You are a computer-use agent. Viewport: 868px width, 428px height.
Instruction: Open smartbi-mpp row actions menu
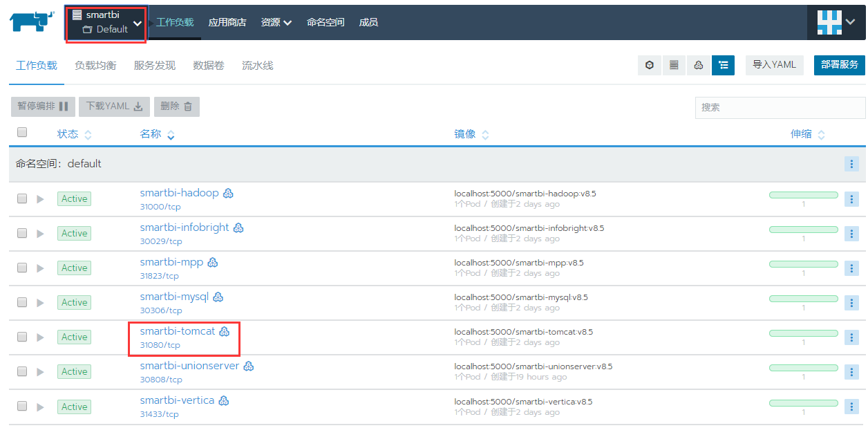click(851, 268)
